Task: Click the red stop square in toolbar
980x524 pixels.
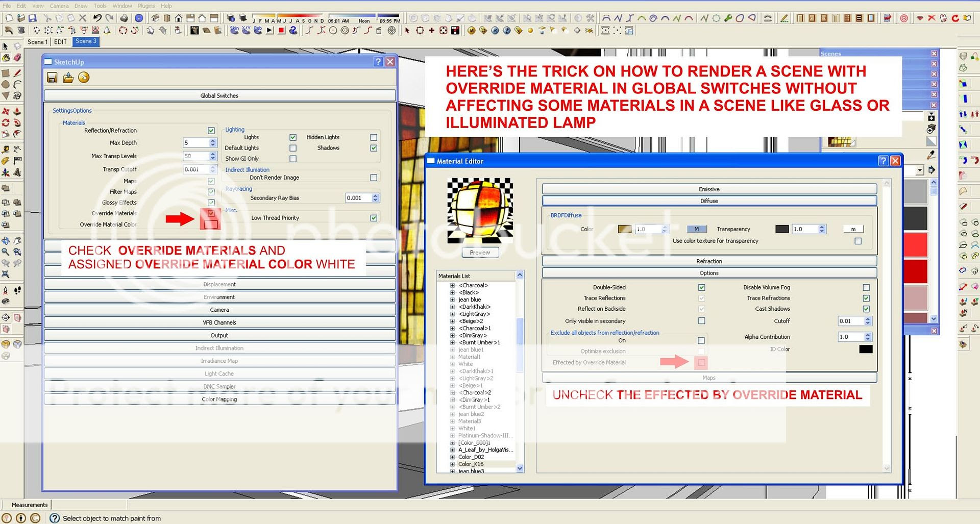Action: [x=281, y=31]
